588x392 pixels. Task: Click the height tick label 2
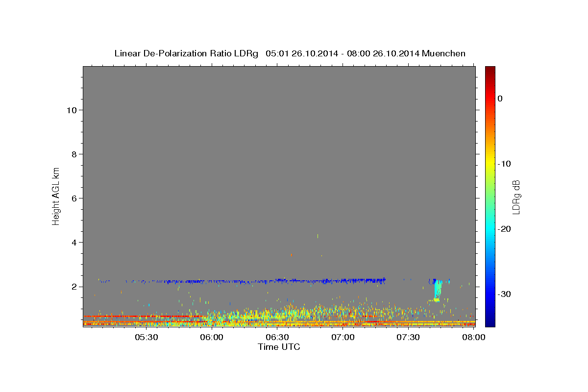[x=74, y=287]
